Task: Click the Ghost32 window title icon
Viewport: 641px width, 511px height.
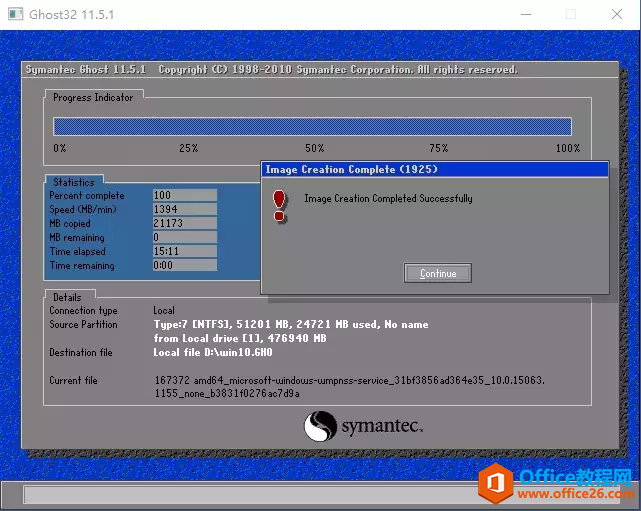Action: click(x=16, y=14)
